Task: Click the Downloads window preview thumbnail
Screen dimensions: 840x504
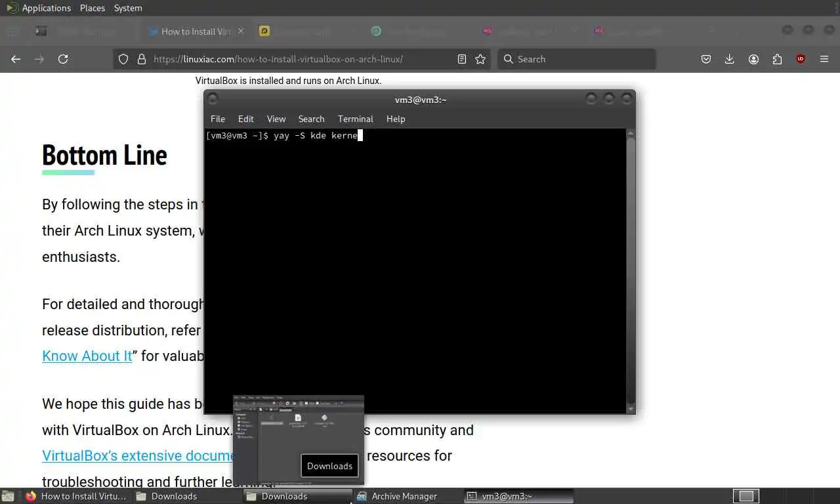Action: pos(299,440)
